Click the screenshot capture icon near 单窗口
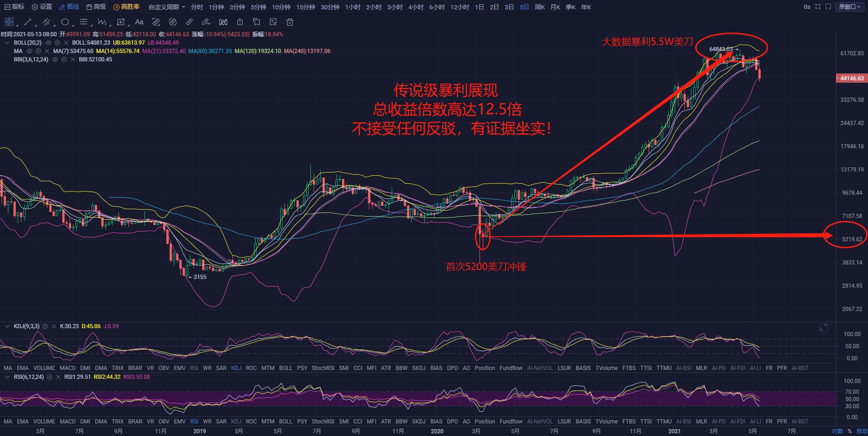 coord(828,7)
